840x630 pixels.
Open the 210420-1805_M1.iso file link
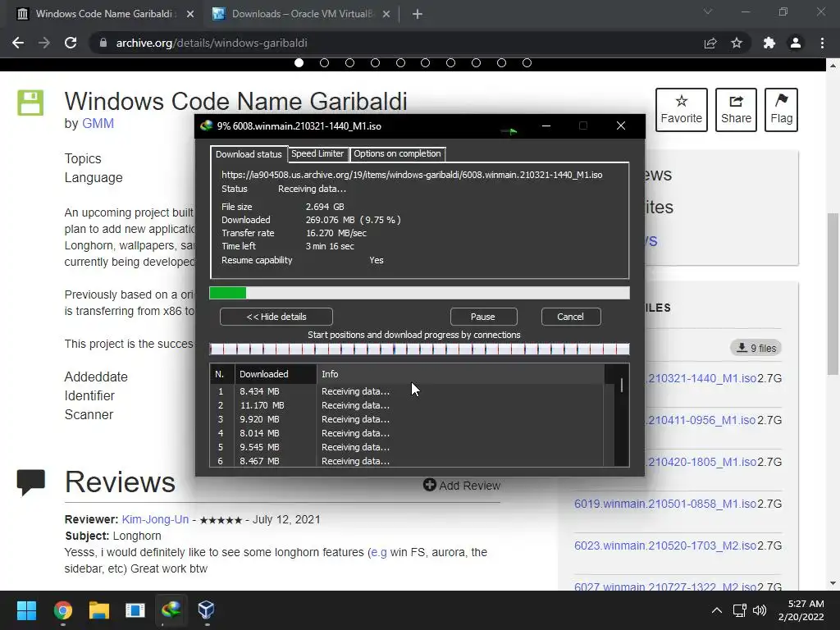pyautogui.click(x=702, y=462)
